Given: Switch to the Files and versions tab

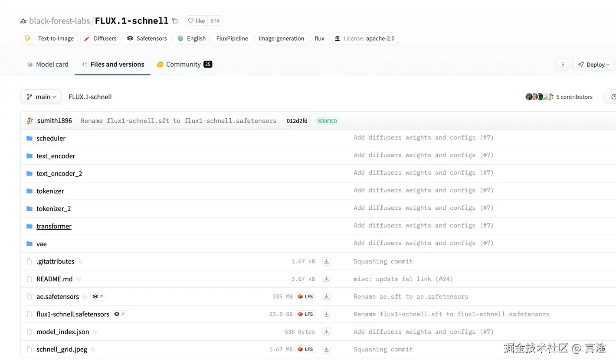Looking at the screenshot, I should click(113, 64).
